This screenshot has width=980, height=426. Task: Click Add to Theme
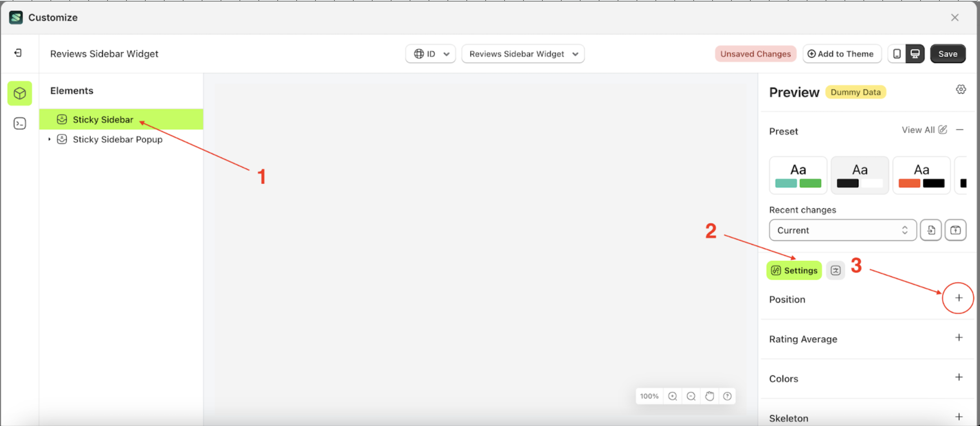tap(842, 54)
